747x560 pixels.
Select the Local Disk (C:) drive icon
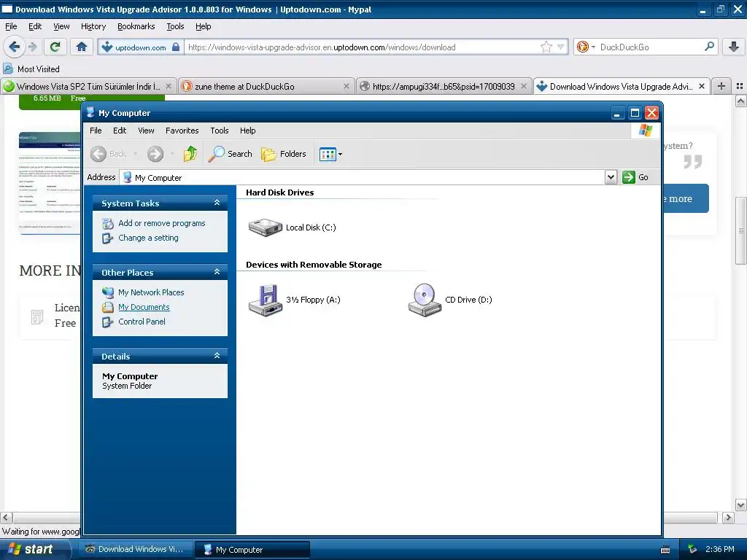click(266, 227)
